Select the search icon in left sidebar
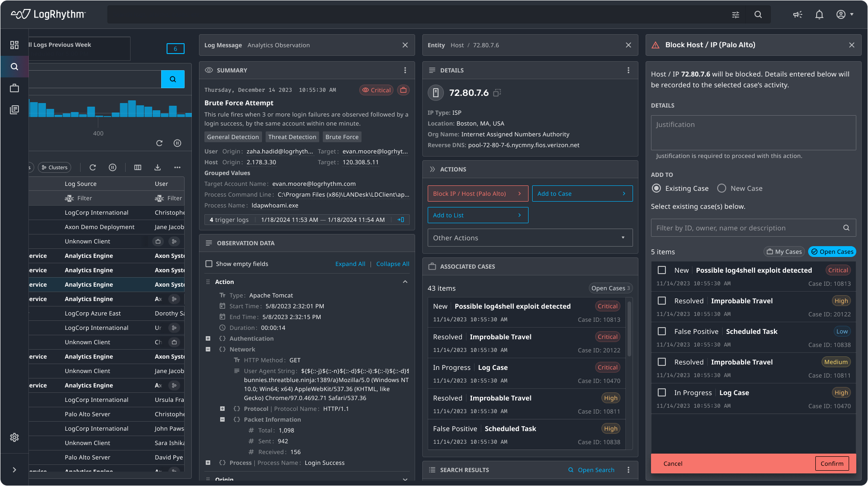The image size is (868, 486). click(x=14, y=67)
